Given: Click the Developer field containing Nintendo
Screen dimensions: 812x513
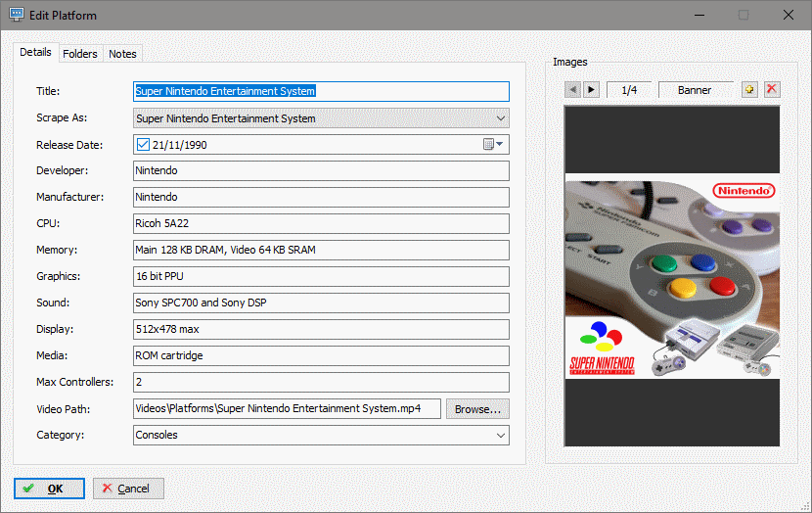Looking at the screenshot, I should pyautogui.click(x=321, y=170).
